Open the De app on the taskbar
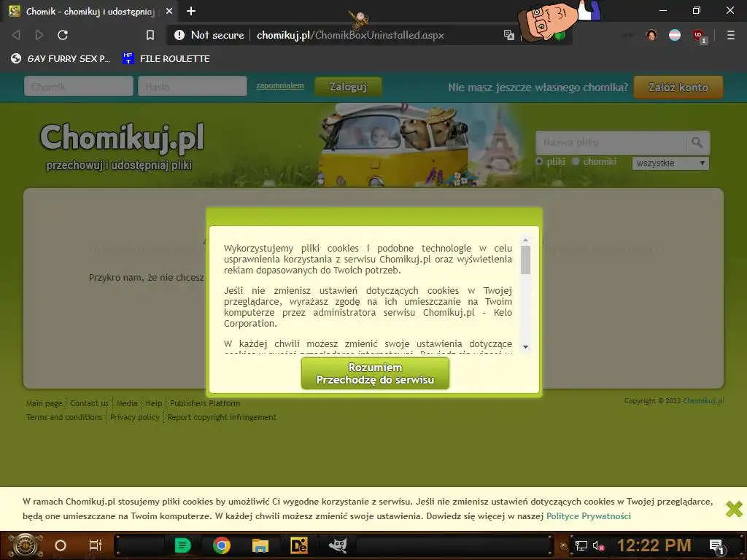Viewport: 747px width, 560px height. pos(298,545)
